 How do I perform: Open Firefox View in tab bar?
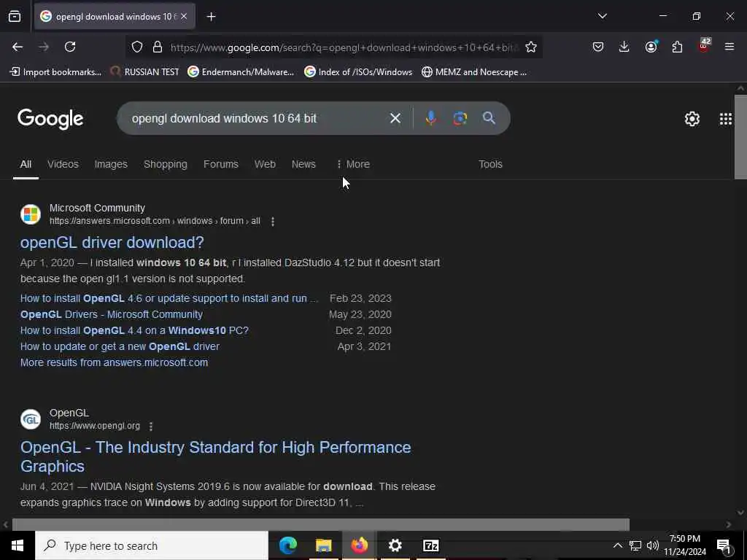(15, 17)
